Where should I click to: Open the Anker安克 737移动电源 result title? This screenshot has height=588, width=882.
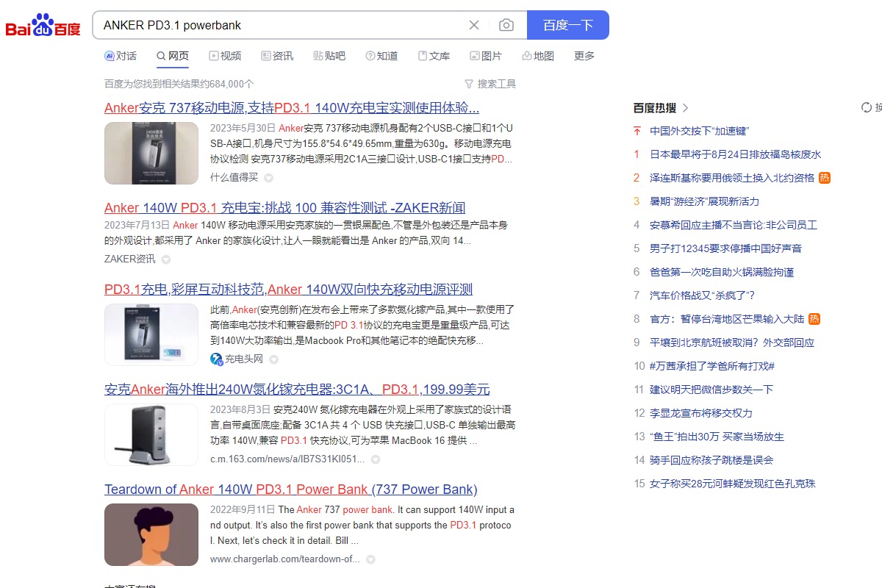pyautogui.click(x=292, y=108)
